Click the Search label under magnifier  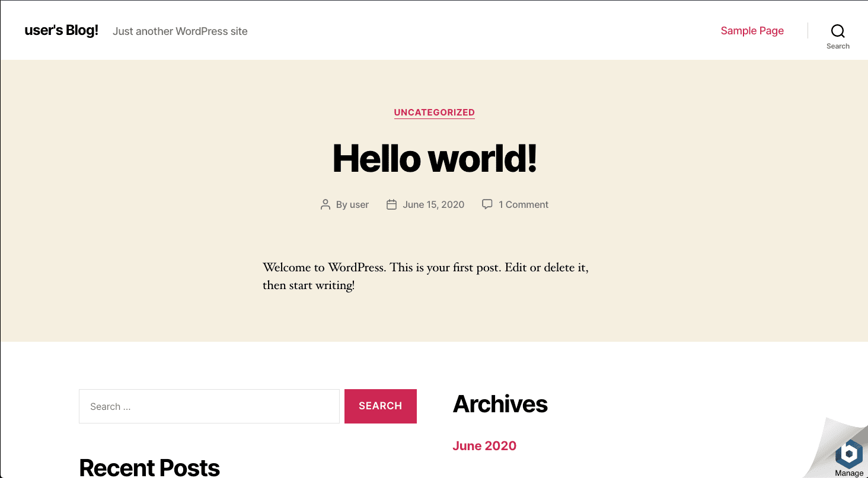tap(838, 46)
